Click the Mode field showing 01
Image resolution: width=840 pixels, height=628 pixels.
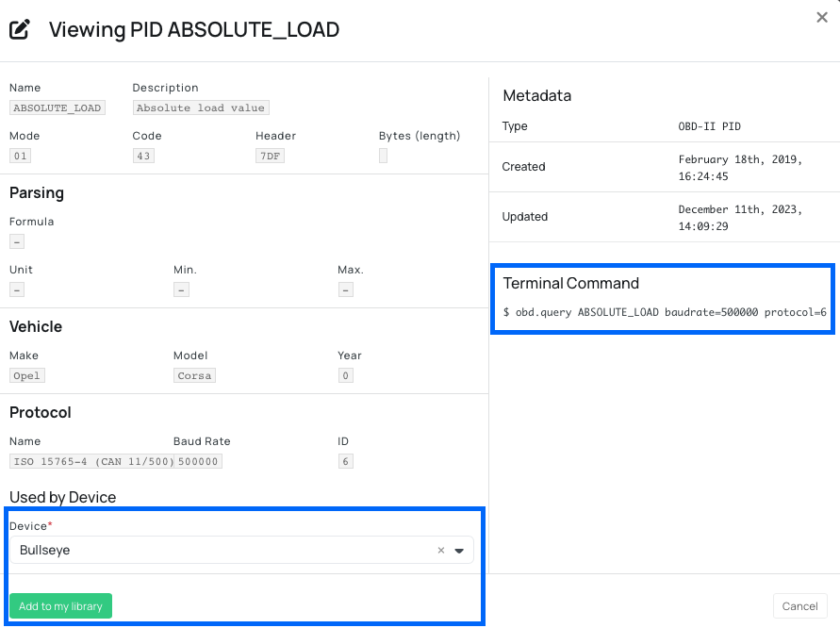click(21, 156)
